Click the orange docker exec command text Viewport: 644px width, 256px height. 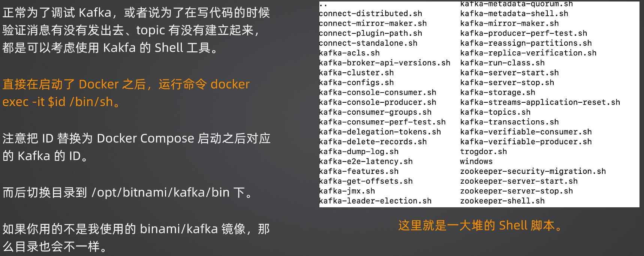click(126, 93)
